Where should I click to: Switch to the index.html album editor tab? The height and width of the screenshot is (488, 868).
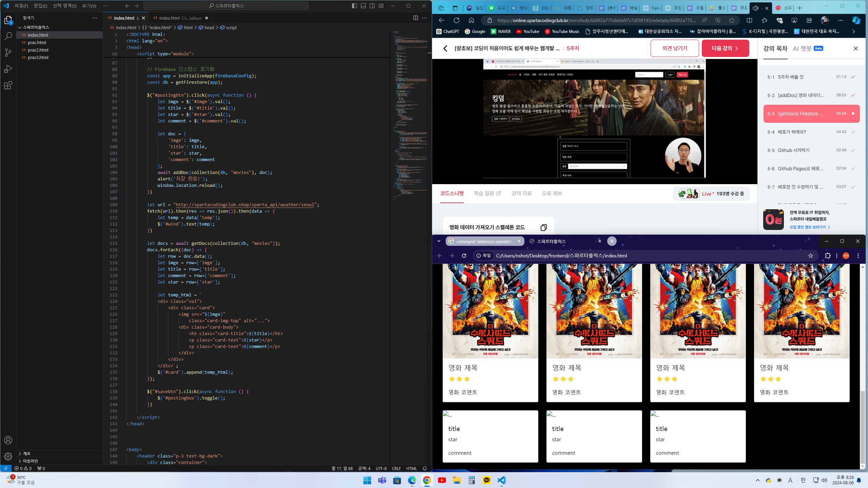point(180,18)
